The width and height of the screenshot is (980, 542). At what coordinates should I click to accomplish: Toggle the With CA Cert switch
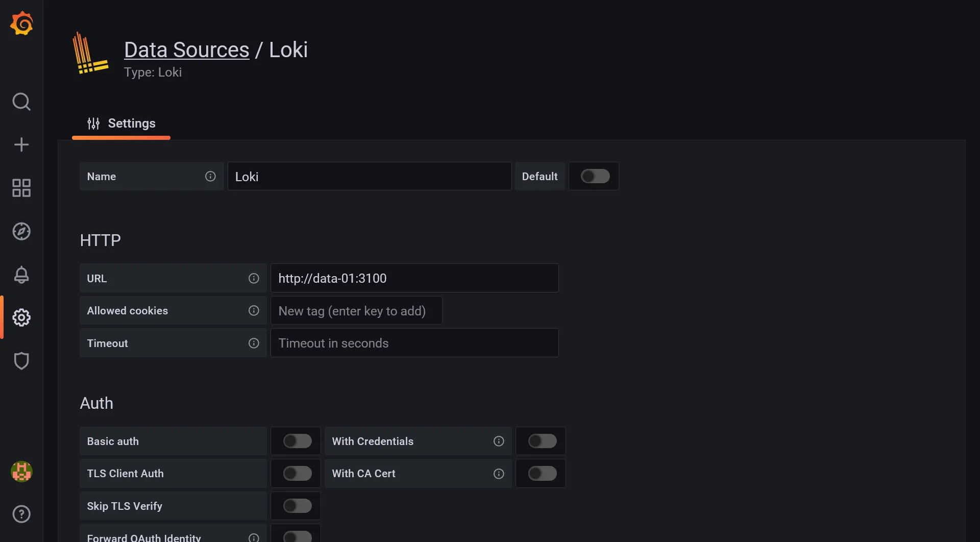(541, 473)
